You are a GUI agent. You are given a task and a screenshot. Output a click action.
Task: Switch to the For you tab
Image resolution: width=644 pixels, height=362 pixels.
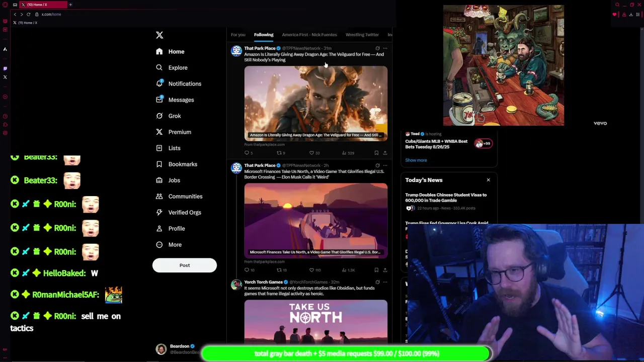238,35
